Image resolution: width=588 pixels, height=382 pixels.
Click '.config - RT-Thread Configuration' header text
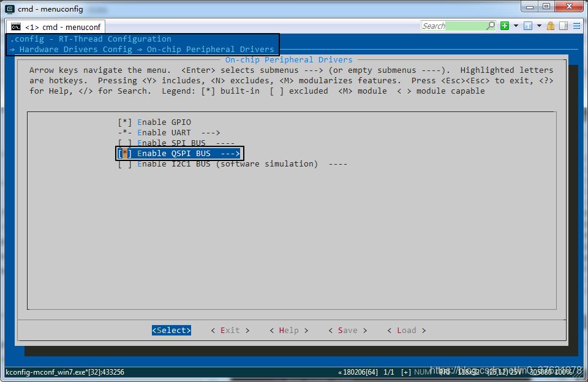click(91, 39)
